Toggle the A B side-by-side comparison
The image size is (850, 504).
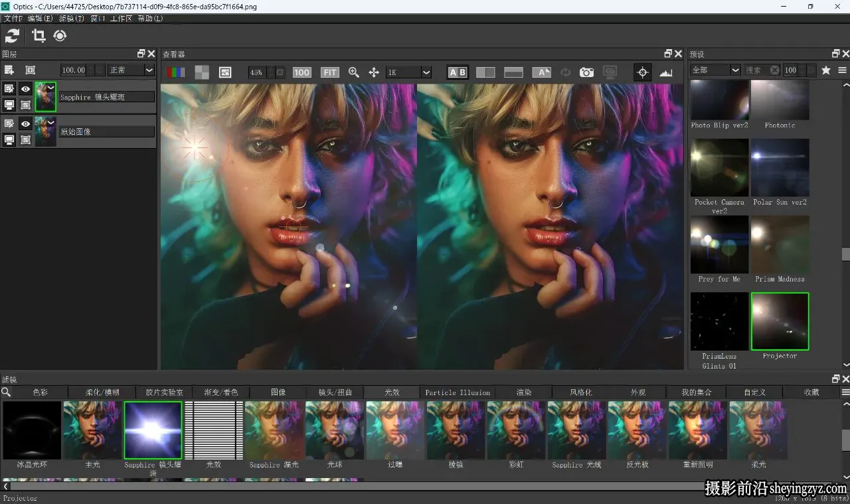[458, 72]
